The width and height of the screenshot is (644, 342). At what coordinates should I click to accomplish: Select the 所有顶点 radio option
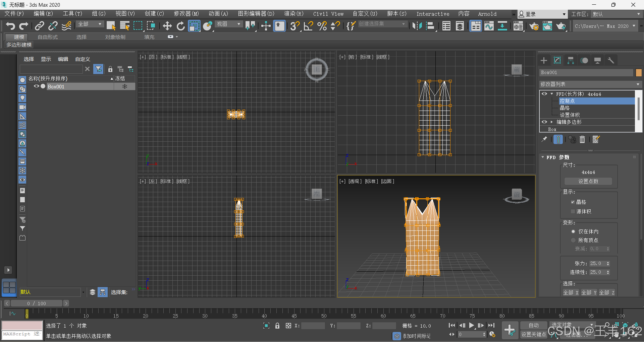(573, 240)
